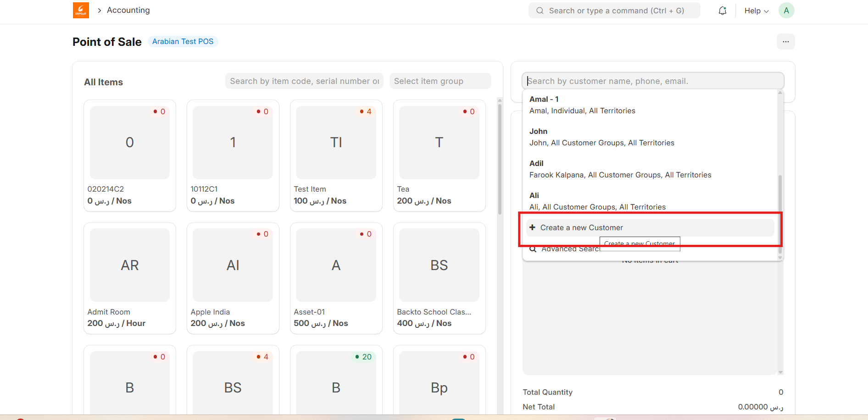
Task: Click Net Total value 0.00000
Action: coord(761,407)
